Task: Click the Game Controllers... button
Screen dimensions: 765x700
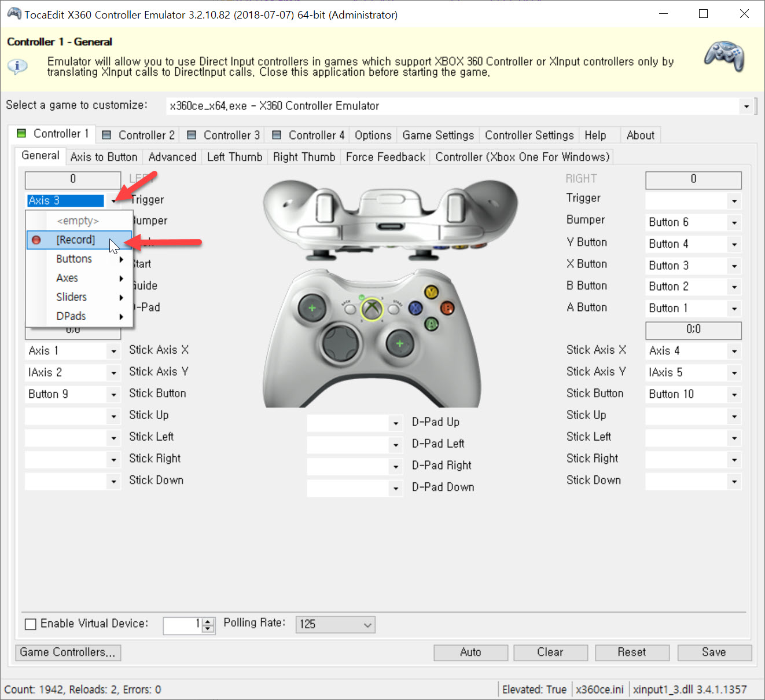Action: [x=68, y=653]
